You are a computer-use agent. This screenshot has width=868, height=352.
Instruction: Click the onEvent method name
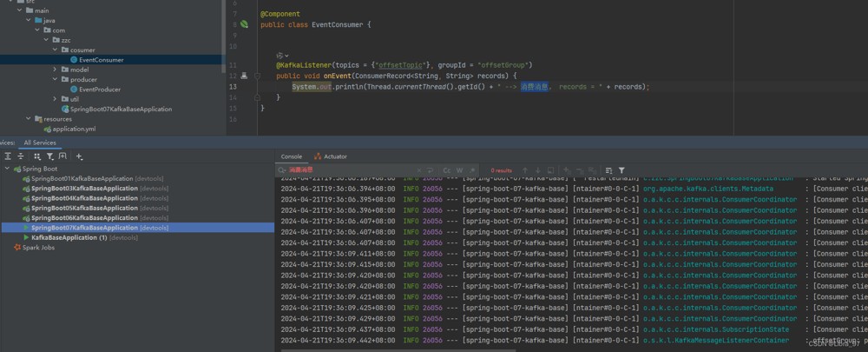337,76
